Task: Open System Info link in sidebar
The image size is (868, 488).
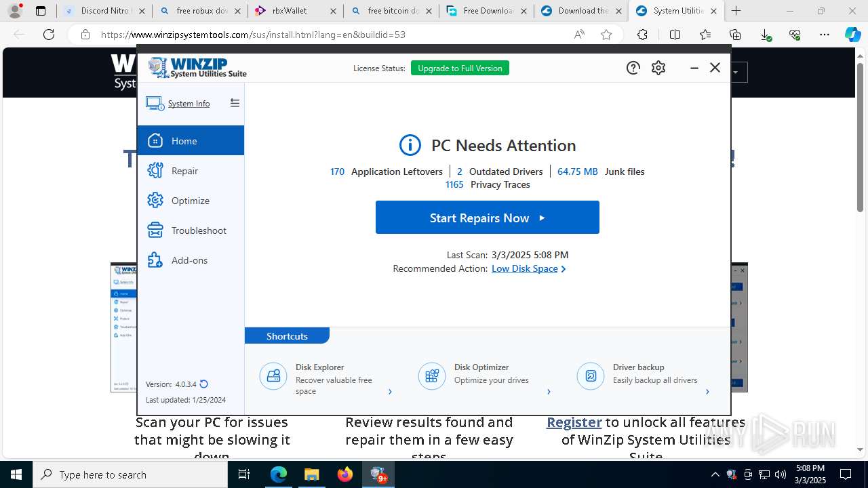Action: click(189, 104)
